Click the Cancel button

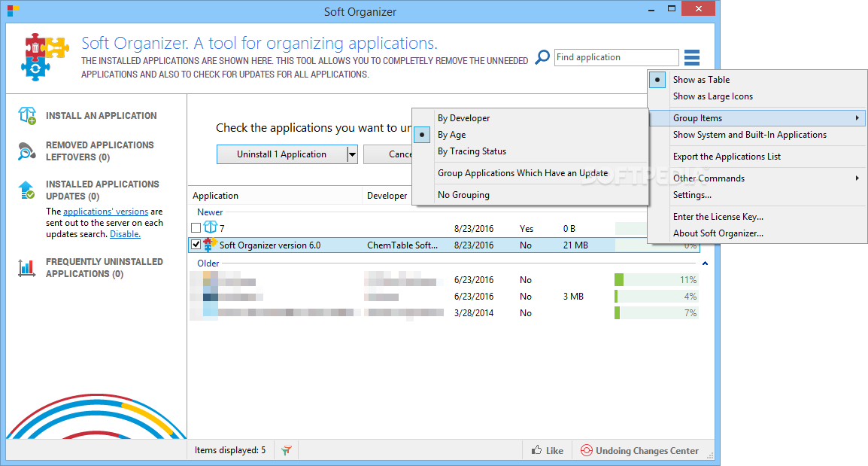(387, 154)
